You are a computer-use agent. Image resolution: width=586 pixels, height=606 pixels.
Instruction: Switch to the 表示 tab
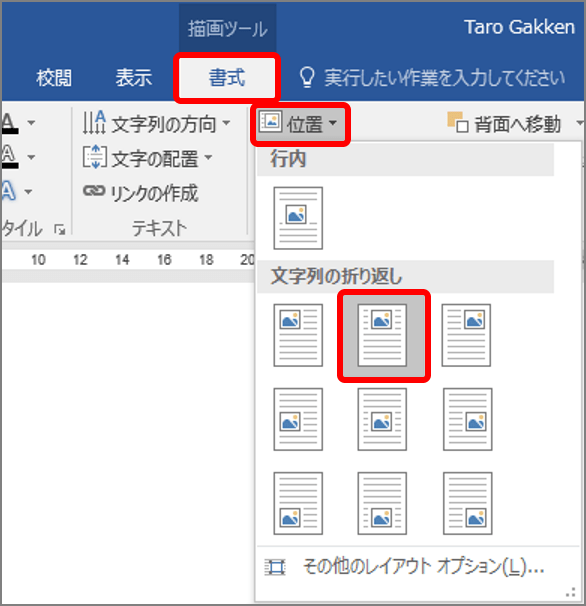[x=134, y=78]
